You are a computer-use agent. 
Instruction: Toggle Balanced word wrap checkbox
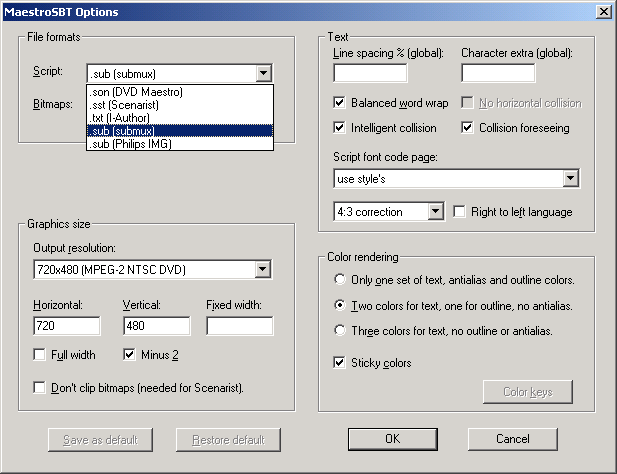[x=340, y=103]
